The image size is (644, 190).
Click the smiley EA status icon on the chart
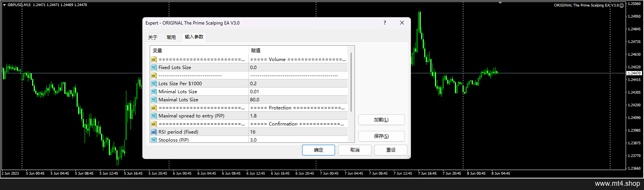pos(622,5)
